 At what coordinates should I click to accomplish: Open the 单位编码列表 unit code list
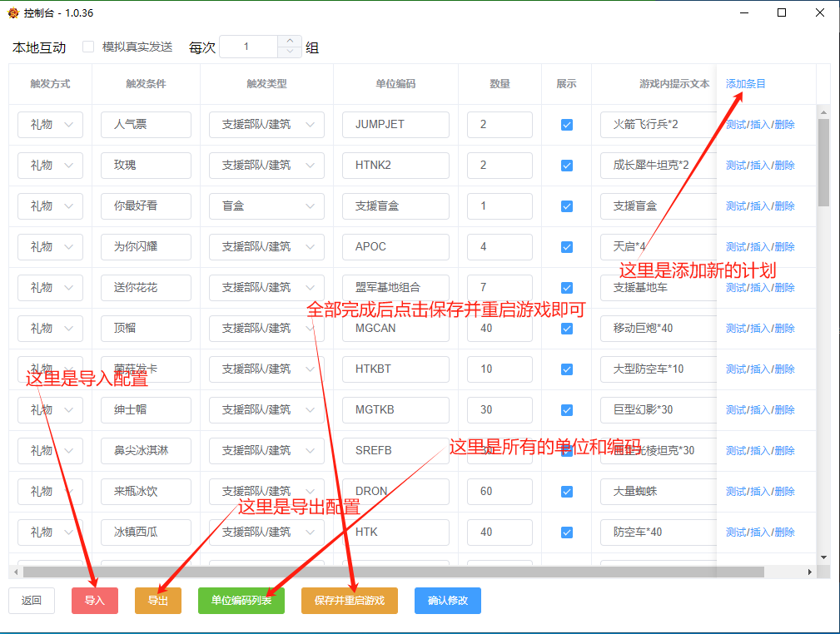point(241,600)
